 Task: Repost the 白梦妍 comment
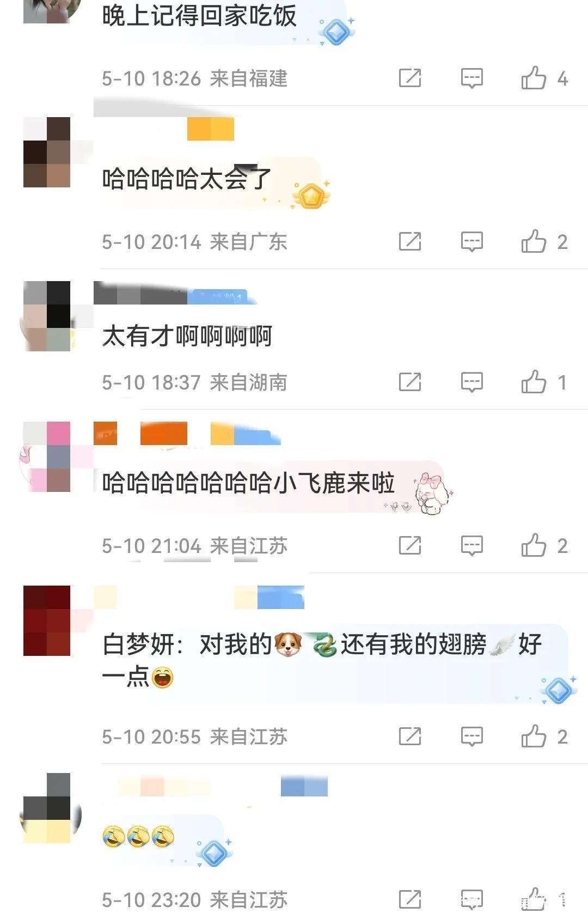410,737
